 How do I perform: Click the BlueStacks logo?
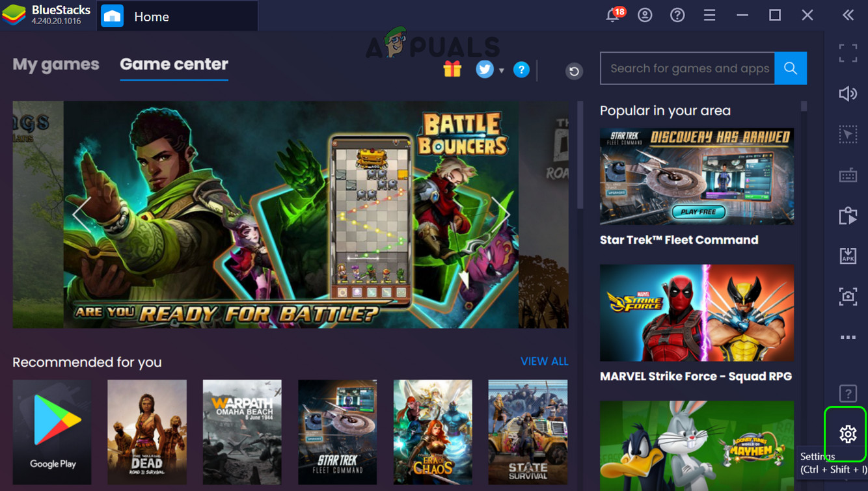click(14, 16)
